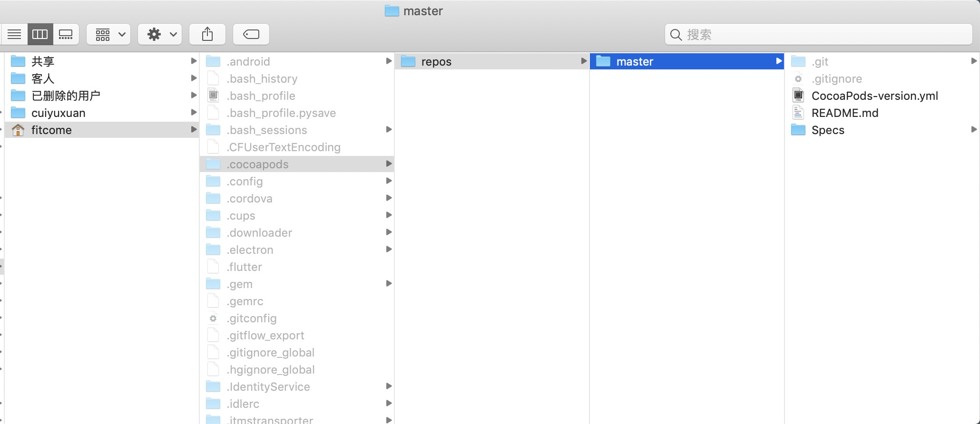Select the 客人 folder
This screenshot has height=424, width=980.
[x=101, y=78]
